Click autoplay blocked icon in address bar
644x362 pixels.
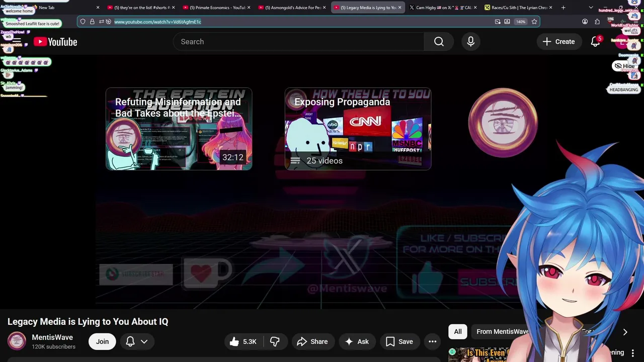tap(109, 22)
